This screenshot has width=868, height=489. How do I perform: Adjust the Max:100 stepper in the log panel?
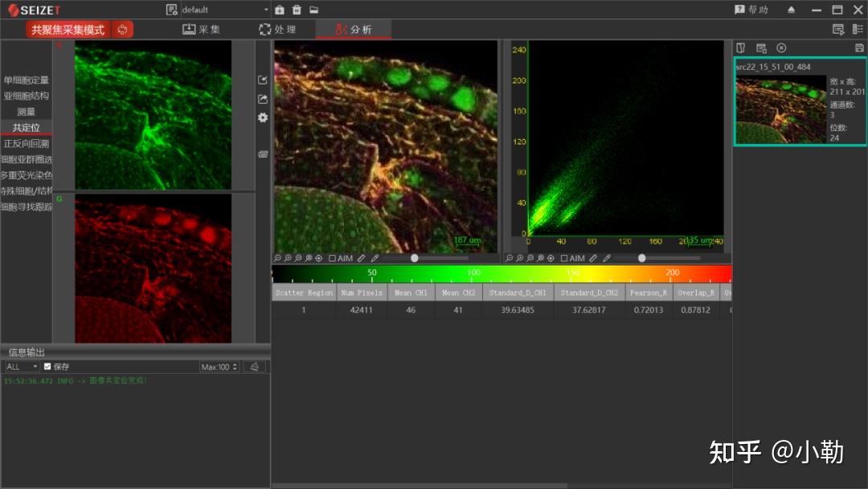(x=235, y=367)
